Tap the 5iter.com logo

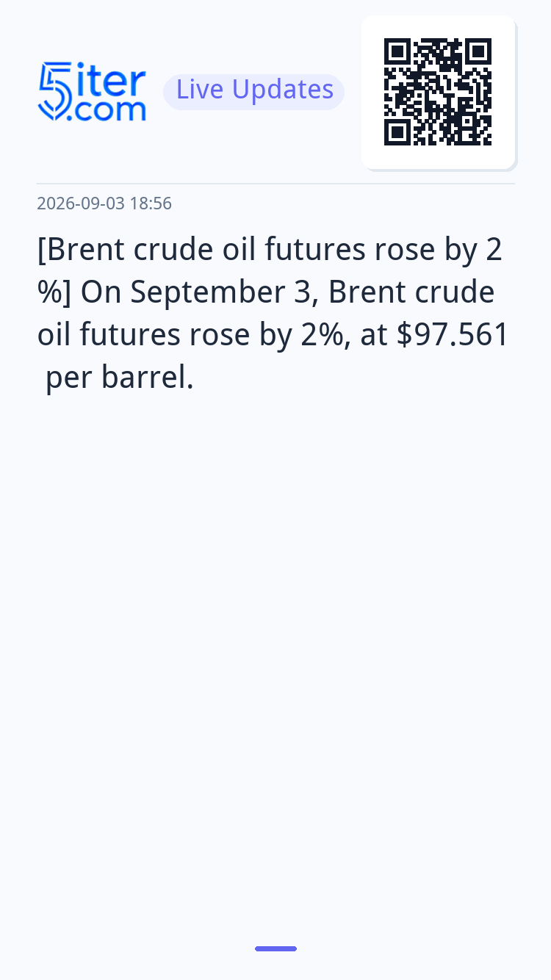coord(92,92)
